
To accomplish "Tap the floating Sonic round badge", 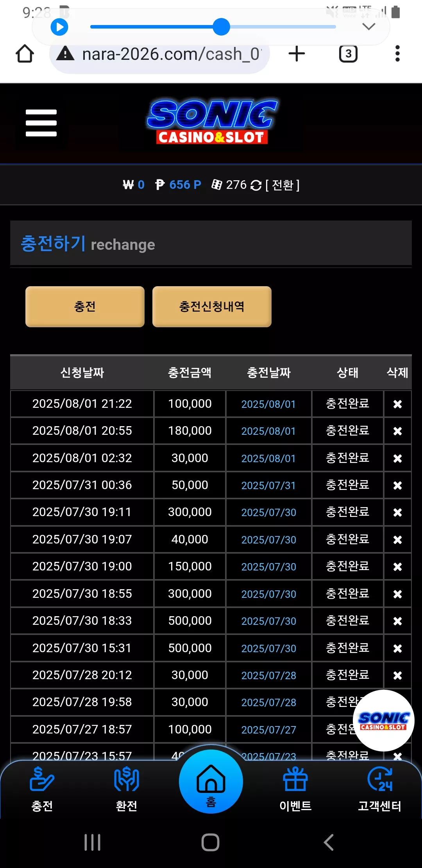I will (384, 720).
